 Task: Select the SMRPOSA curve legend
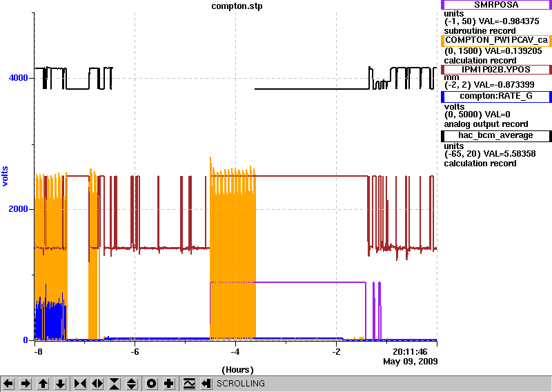(x=496, y=5)
